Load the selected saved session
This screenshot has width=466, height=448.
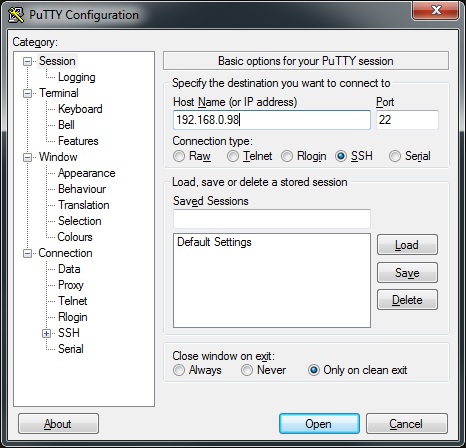tap(407, 245)
